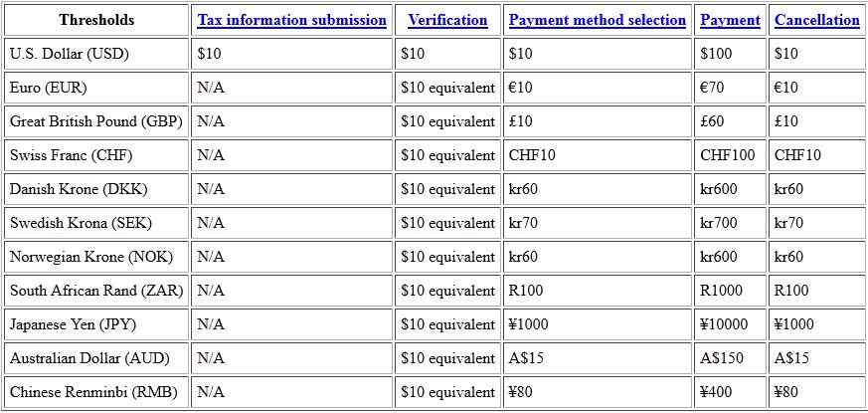This screenshot has width=868, height=413.
Task: Click the Australian Dollar (AUD) label
Action: tap(89, 358)
